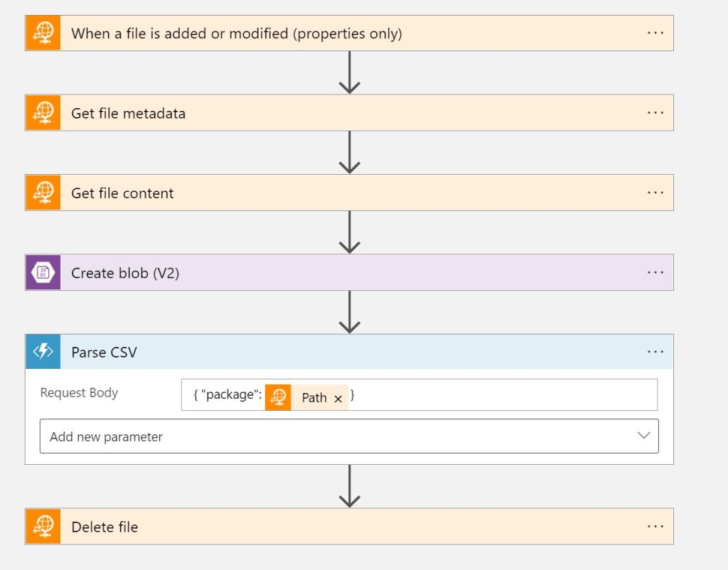Screen dimensions: 728x570
Task: Open the ellipsis menu for Delete file
Action: 655,527
